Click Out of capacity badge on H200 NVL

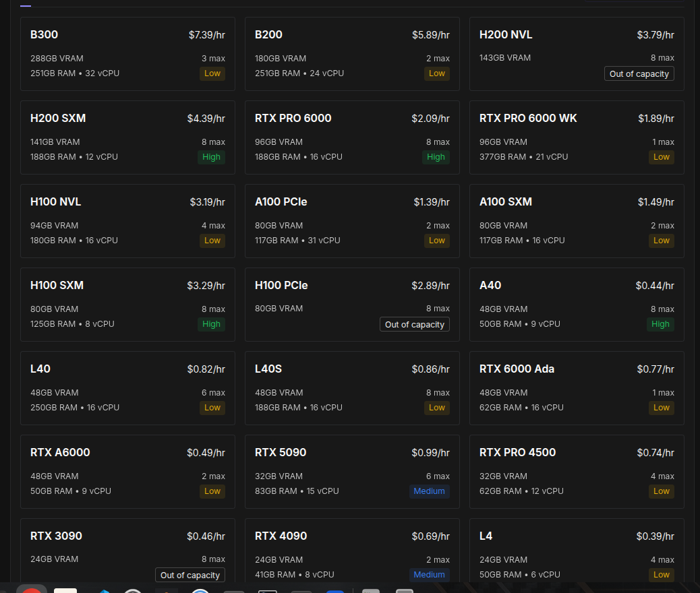coord(639,73)
